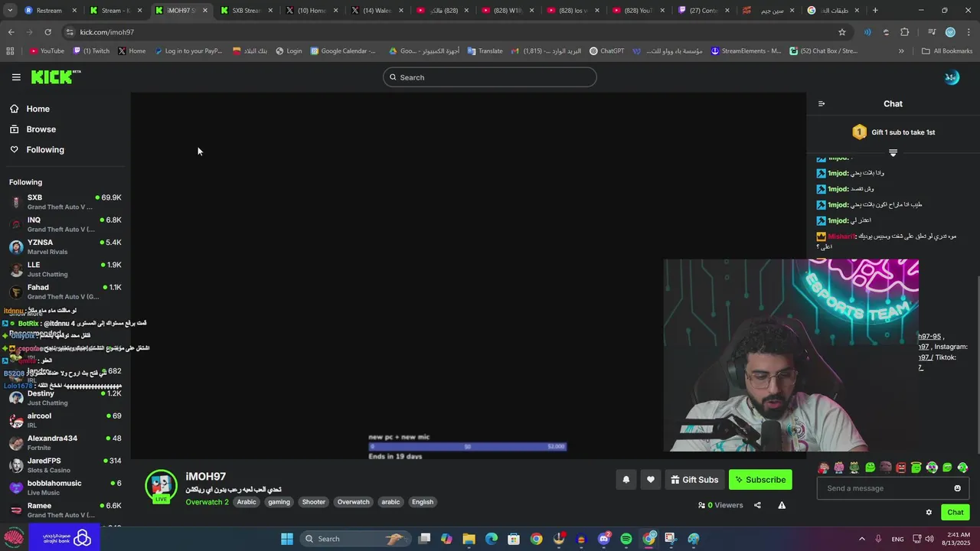Click the webcam overlay in the stream
The image size is (980, 551).
click(x=791, y=356)
